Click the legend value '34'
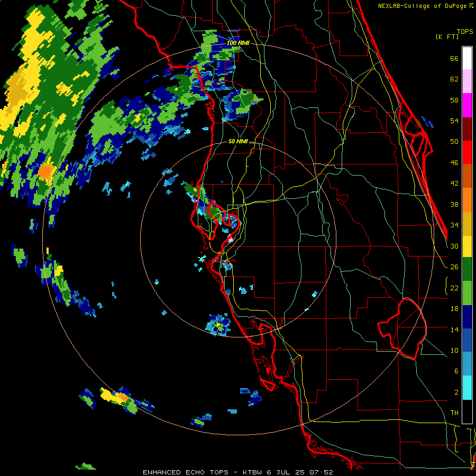Viewport: 476px width, 476px height. (454, 225)
